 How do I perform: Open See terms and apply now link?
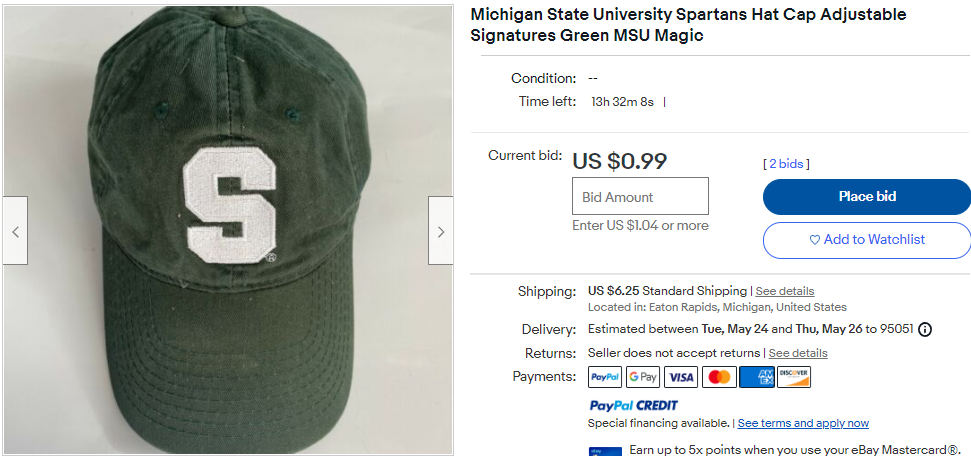tap(803, 423)
